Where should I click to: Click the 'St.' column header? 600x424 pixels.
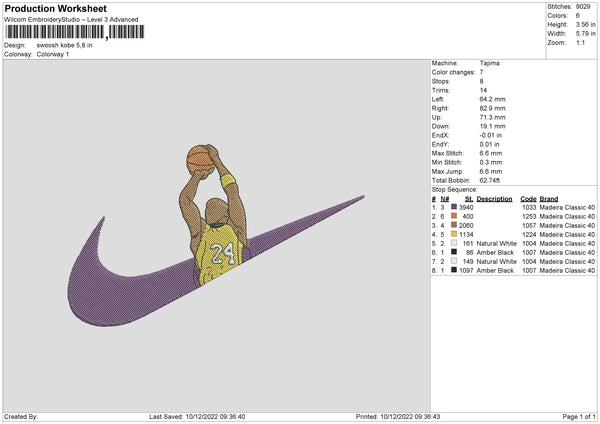(469, 199)
